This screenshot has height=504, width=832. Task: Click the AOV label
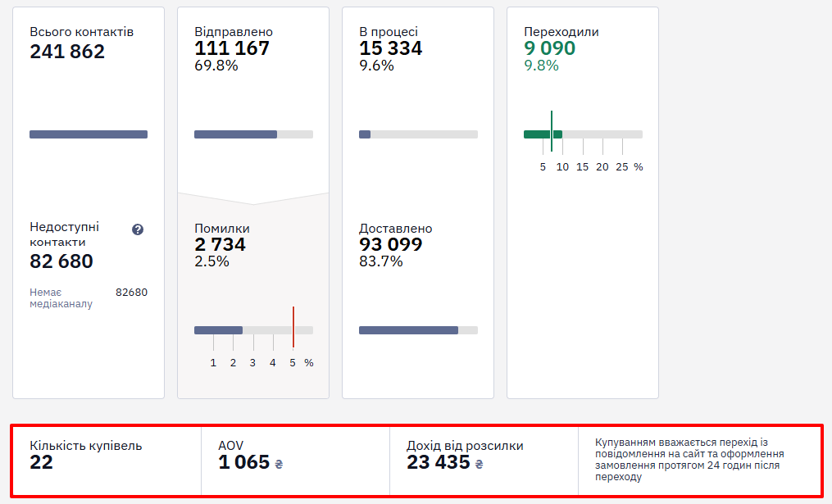231,446
